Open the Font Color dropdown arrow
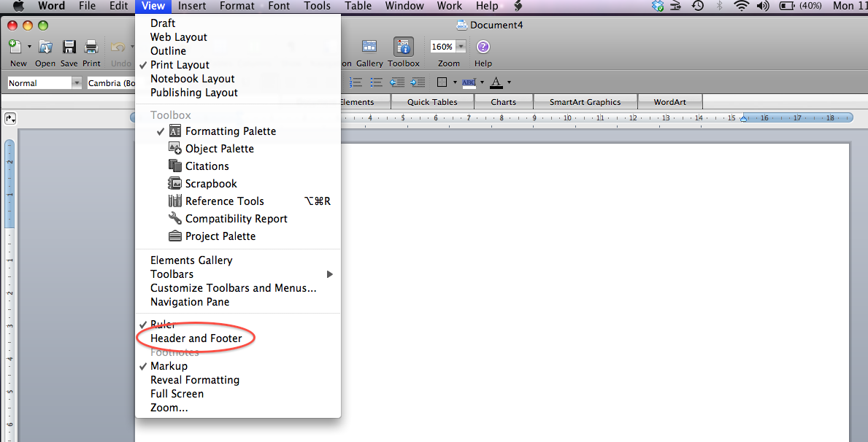Image resolution: width=868 pixels, height=442 pixels. [x=509, y=82]
